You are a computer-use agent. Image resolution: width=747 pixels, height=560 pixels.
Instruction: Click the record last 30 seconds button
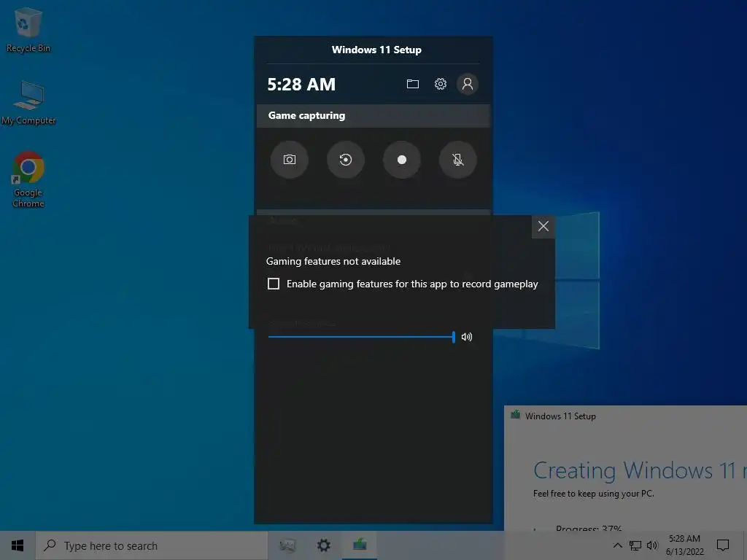345,160
